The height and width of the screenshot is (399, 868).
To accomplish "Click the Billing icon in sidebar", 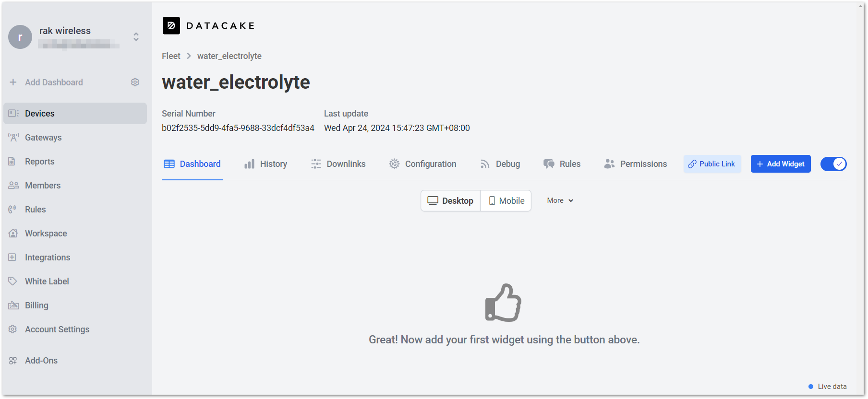I will pos(13,305).
